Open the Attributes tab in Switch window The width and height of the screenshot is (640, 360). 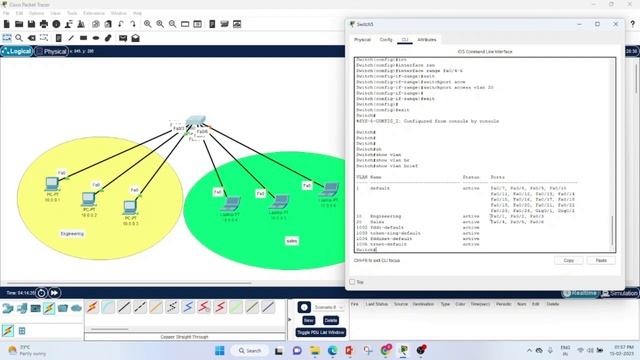pos(427,40)
